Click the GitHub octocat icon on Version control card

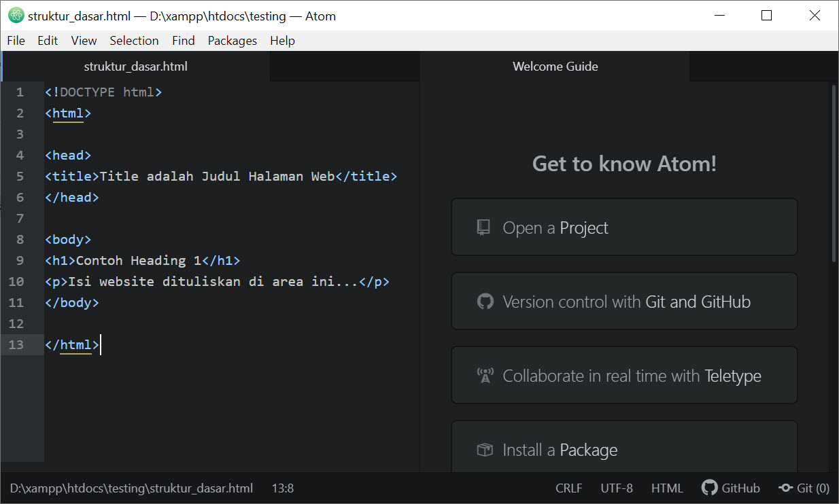coord(485,302)
